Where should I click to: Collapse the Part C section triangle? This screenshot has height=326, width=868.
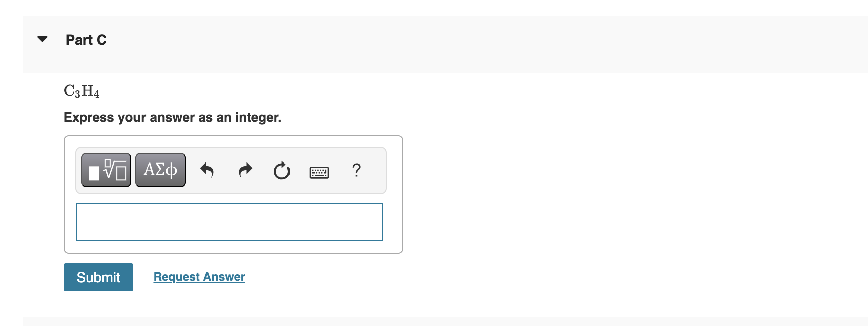pyautogui.click(x=42, y=39)
